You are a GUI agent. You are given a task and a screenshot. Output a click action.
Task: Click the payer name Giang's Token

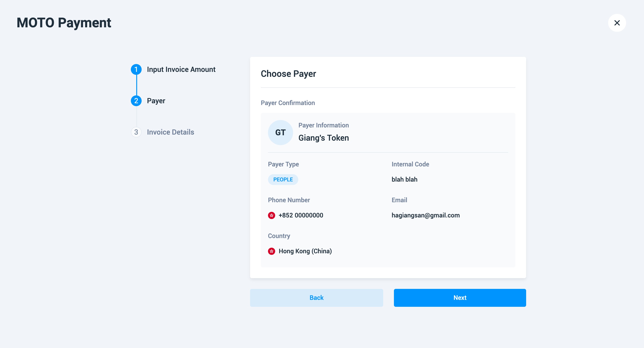[324, 138]
